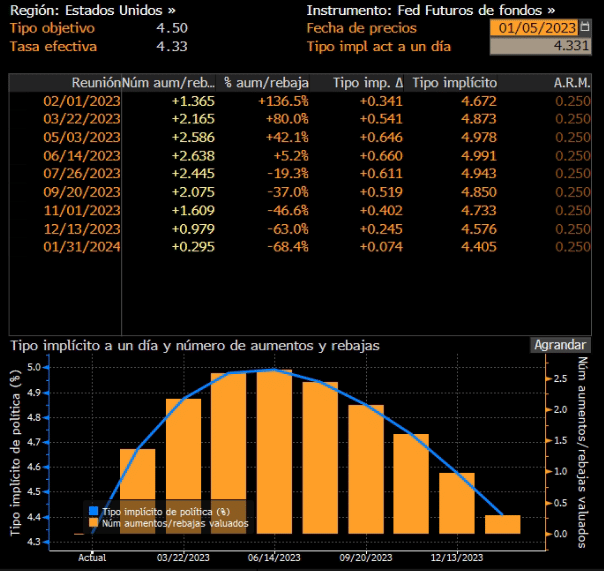Click the 03/22/2023 chart axis label
The width and height of the screenshot is (604, 571).
point(183,558)
